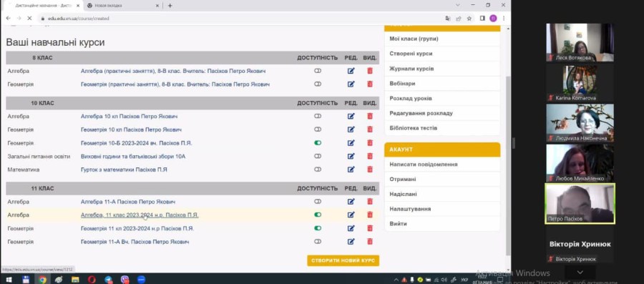Image resolution: width=644 pixels, height=284 pixels.
Task: Delete the Виховні години 10А course
Action: tap(370, 156)
